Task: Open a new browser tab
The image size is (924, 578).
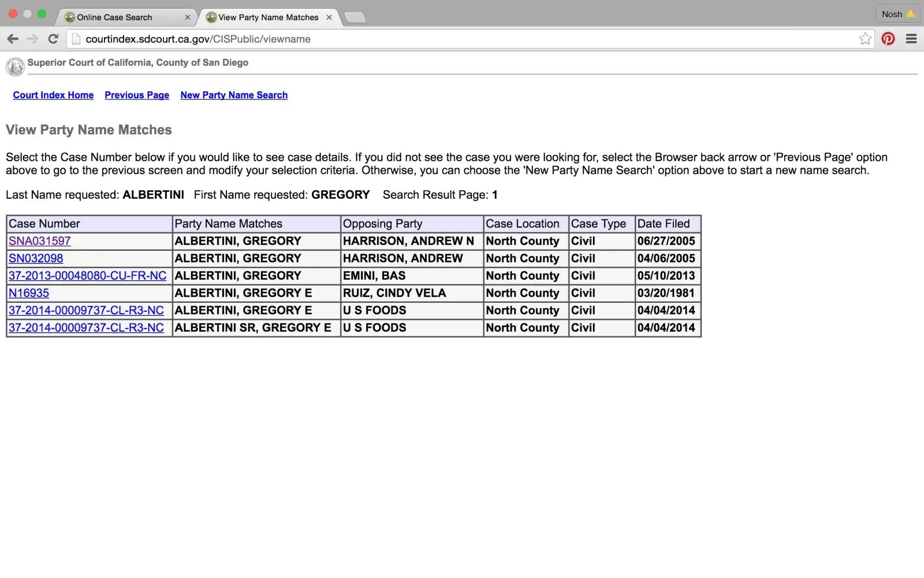Action: pos(355,17)
